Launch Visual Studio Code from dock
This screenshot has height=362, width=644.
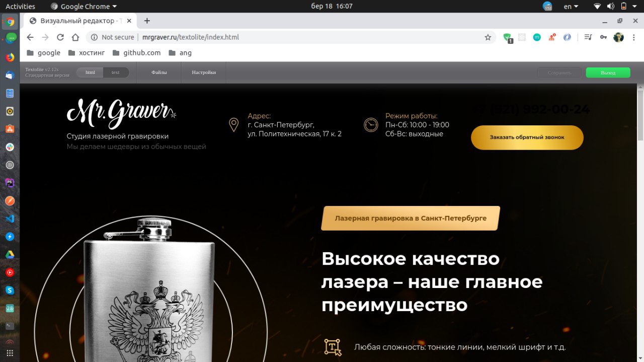pyautogui.click(x=10, y=219)
